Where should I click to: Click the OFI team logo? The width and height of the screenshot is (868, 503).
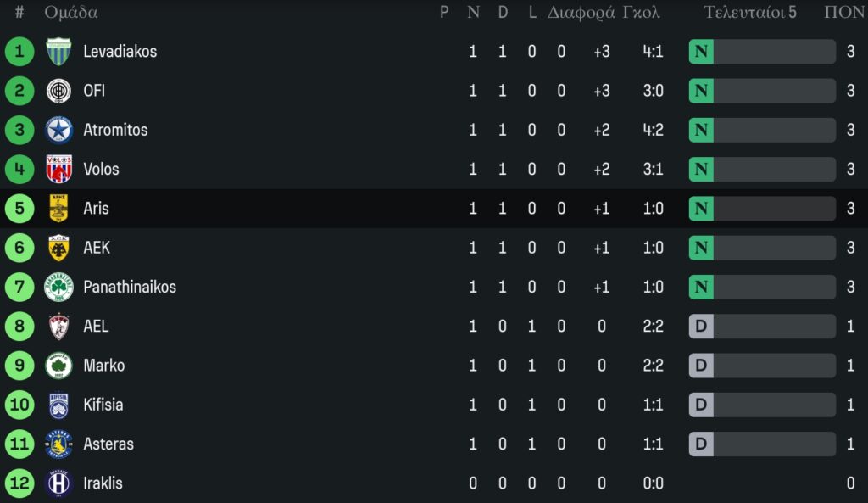pos(58,91)
